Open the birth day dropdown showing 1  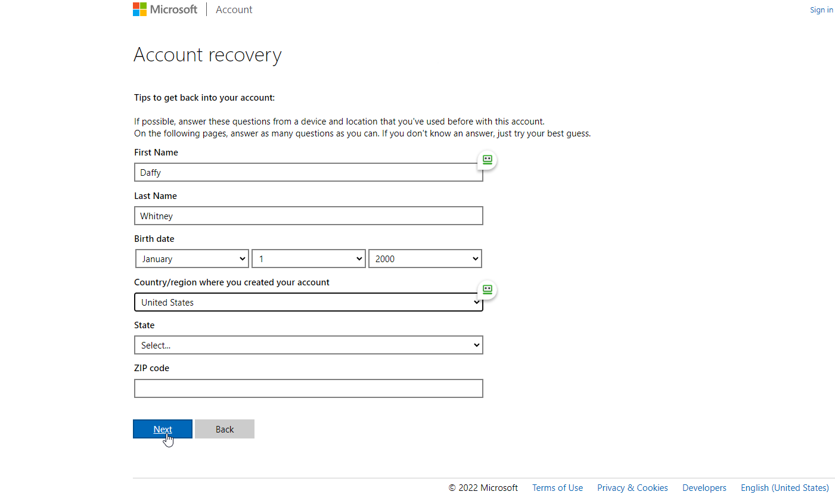click(309, 259)
